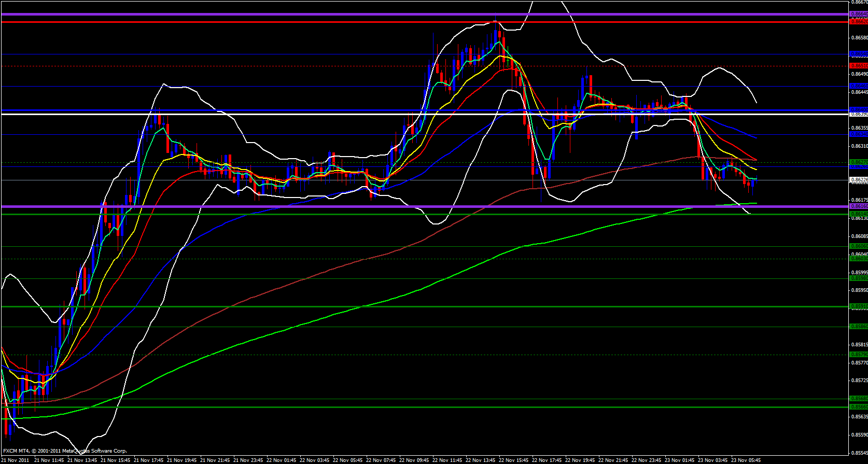Select the 22 Nov 15:45 time label
The height and width of the screenshot is (464, 868).
coord(514,460)
